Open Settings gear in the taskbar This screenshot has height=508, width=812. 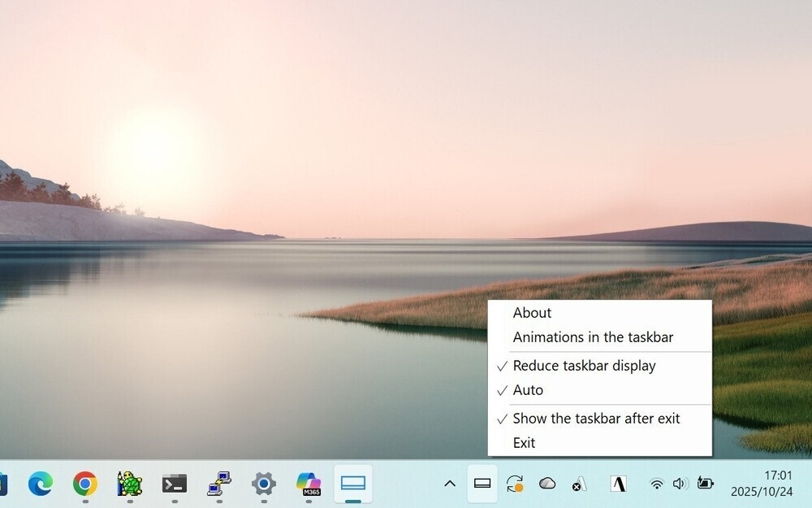(x=264, y=484)
